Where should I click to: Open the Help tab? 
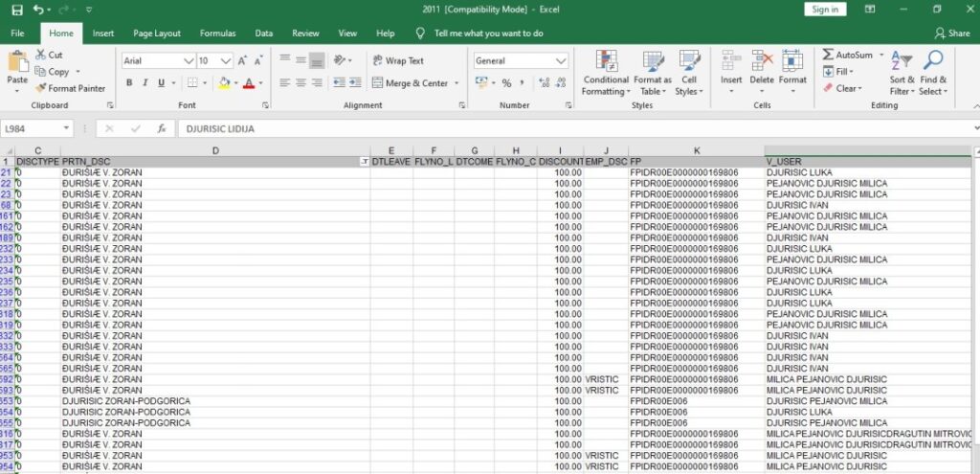coord(386,34)
